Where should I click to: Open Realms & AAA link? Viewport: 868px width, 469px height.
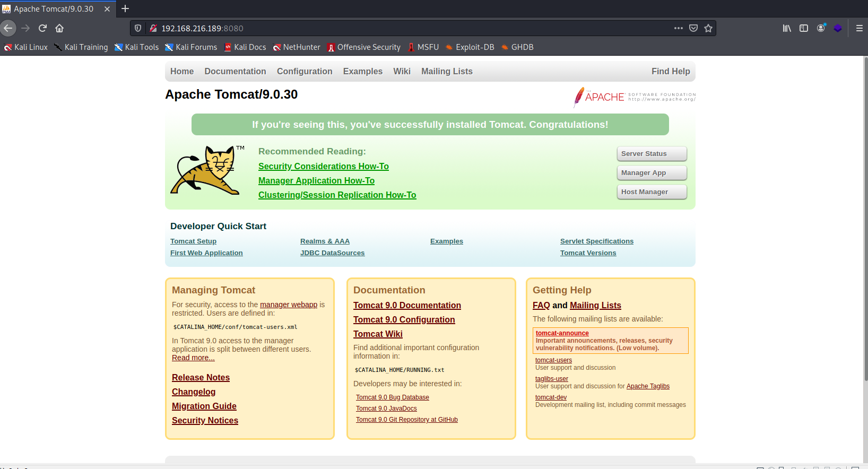click(325, 241)
